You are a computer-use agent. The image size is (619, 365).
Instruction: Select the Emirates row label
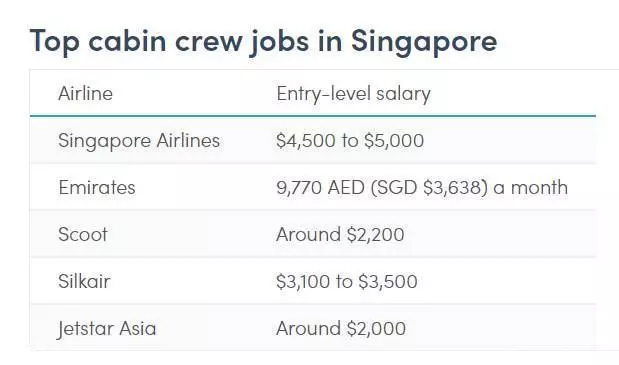click(97, 187)
